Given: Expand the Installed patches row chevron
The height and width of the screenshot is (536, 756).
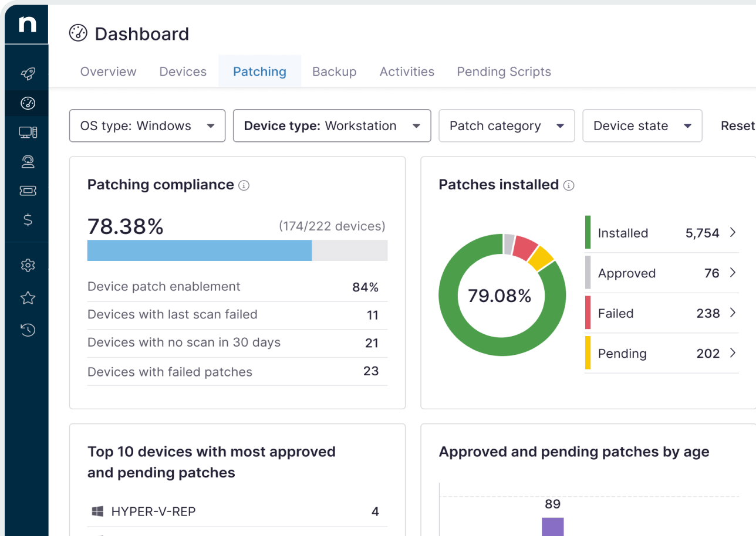Looking at the screenshot, I should coord(733,233).
